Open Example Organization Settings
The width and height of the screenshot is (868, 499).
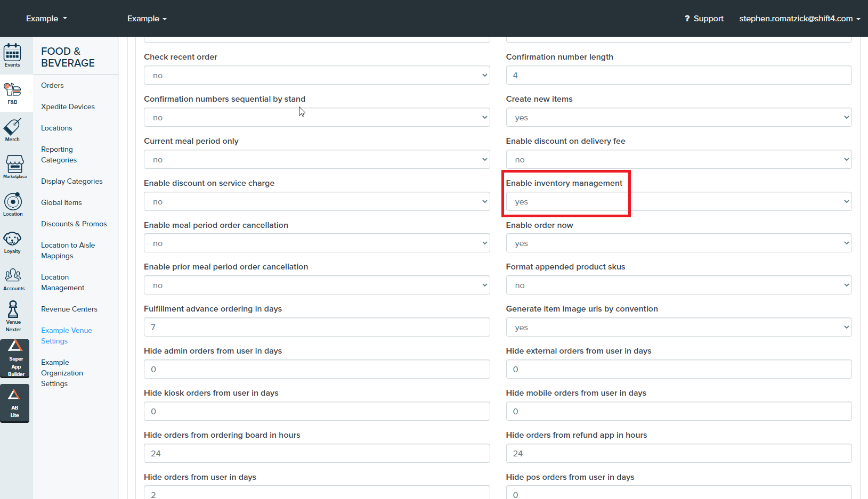[x=62, y=373]
